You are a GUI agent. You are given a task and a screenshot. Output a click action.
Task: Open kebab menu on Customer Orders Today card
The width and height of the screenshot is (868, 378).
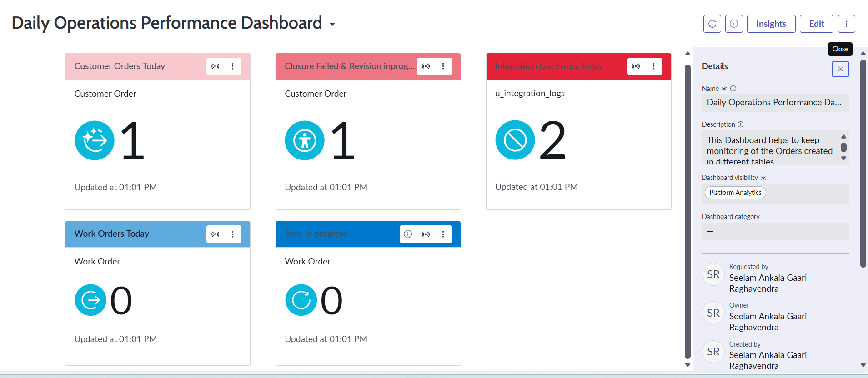click(233, 66)
